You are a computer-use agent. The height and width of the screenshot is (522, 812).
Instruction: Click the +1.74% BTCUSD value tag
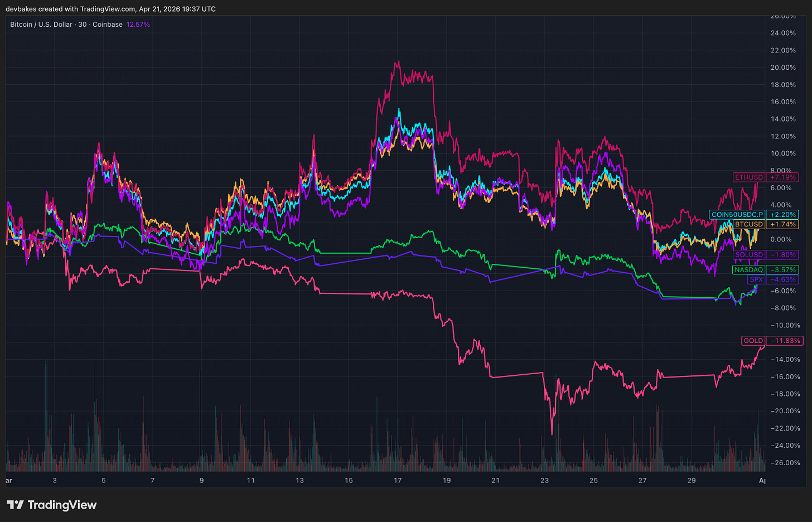pyautogui.click(x=782, y=224)
